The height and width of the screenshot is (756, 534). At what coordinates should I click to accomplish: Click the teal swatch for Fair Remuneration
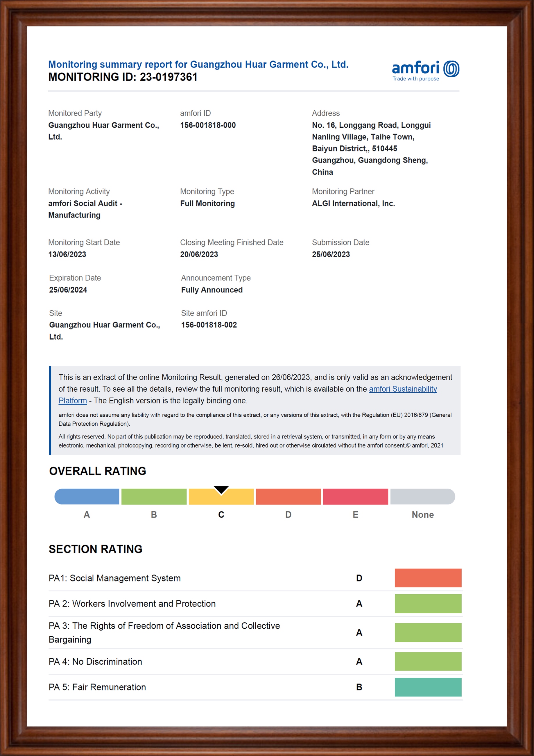pos(428,687)
